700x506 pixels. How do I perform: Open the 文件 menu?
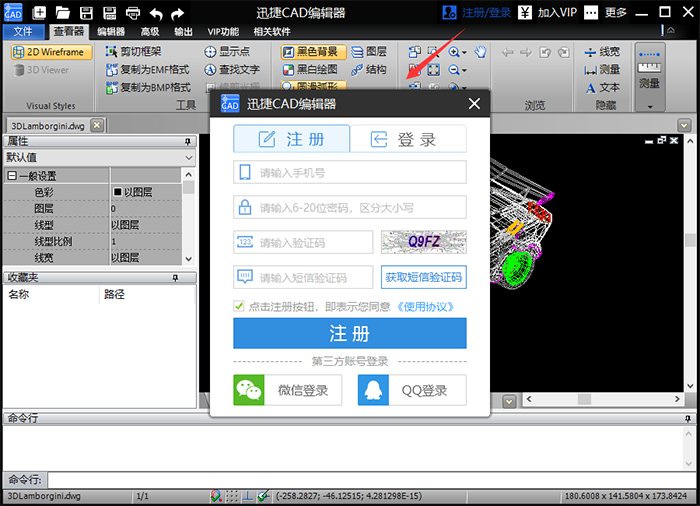point(23,31)
